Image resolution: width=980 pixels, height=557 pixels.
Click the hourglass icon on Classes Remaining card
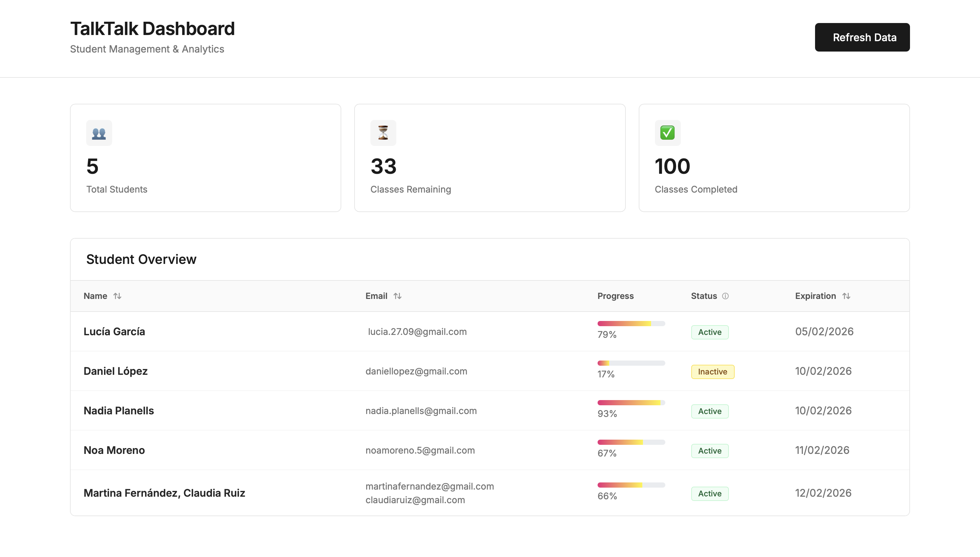click(x=383, y=133)
